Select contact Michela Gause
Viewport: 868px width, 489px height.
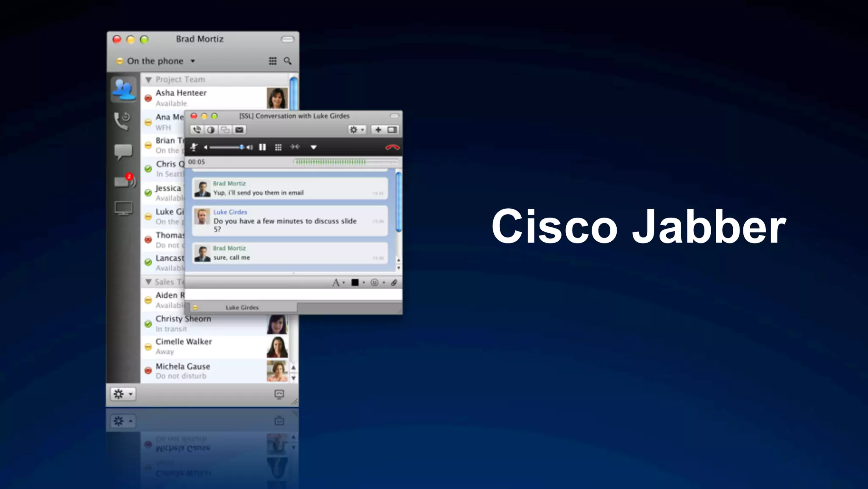point(214,371)
